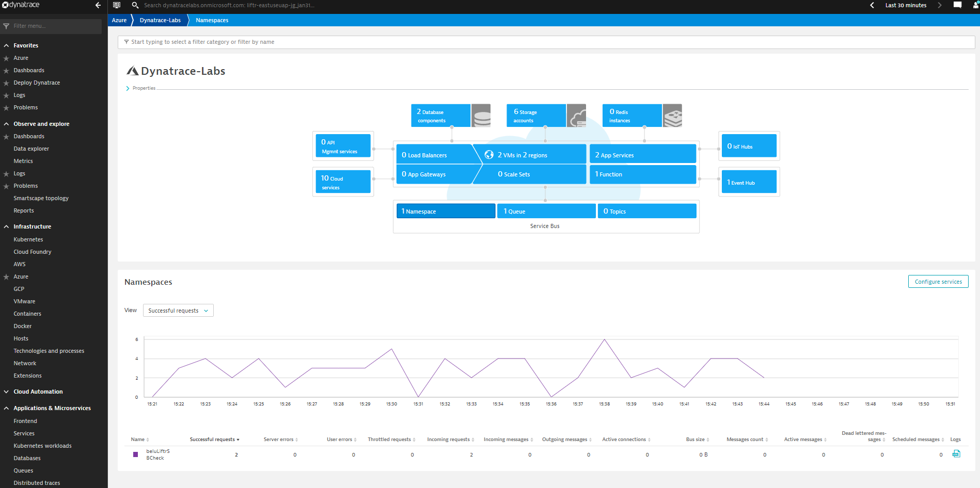This screenshot has height=488, width=980.
Task: Collapse Applications & Microservices section
Action: [6, 408]
